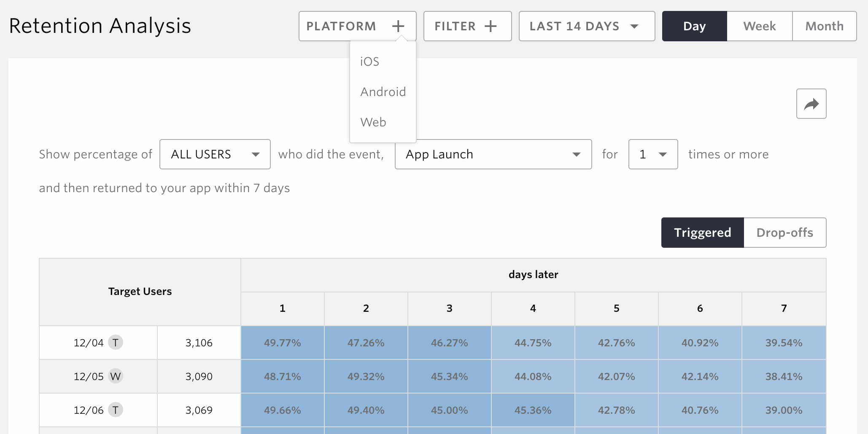Image resolution: width=868 pixels, height=434 pixels.
Task: Click the 42.78% retention cell
Action: pyautogui.click(x=617, y=410)
